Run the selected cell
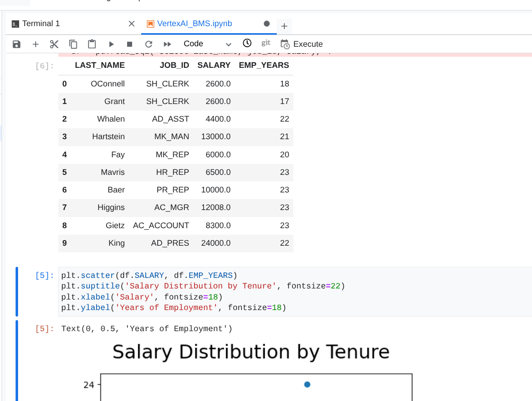Image resolution: width=532 pixels, height=401 pixels. coord(111,44)
